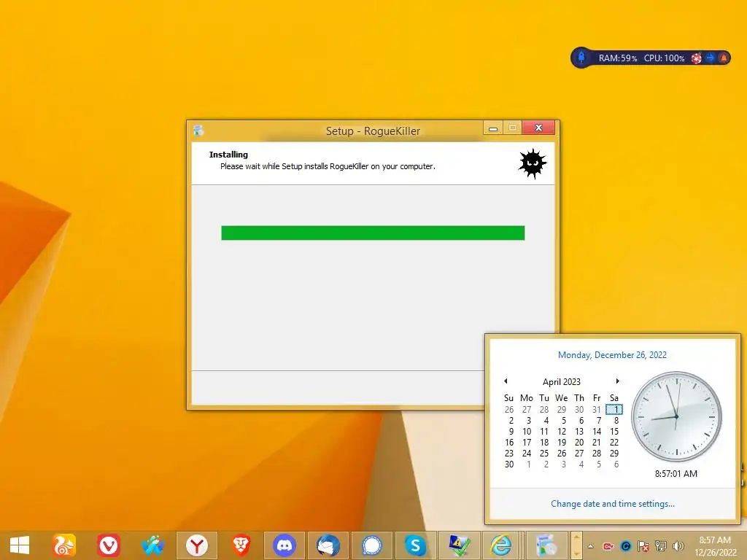Click the rocket boost icon in RAM widget
747x560 pixels.
[x=581, y=58]
